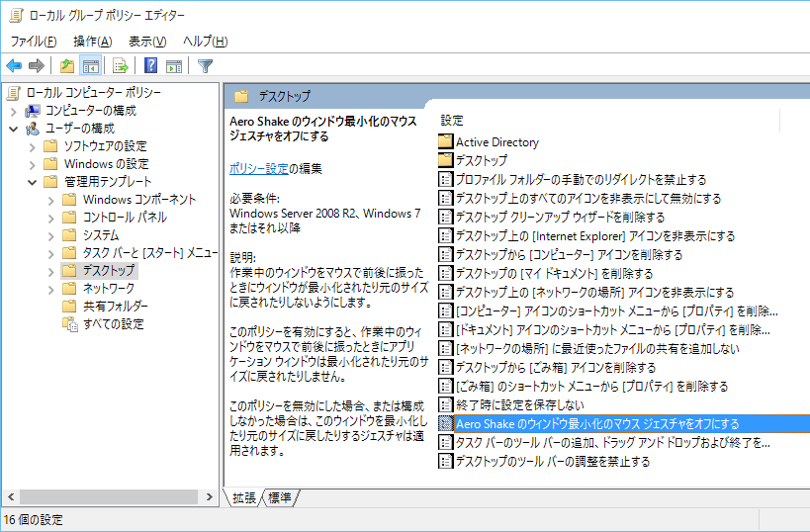
Task: Click the tree pane scrollbar left arrow
Action: pos(10,496)
